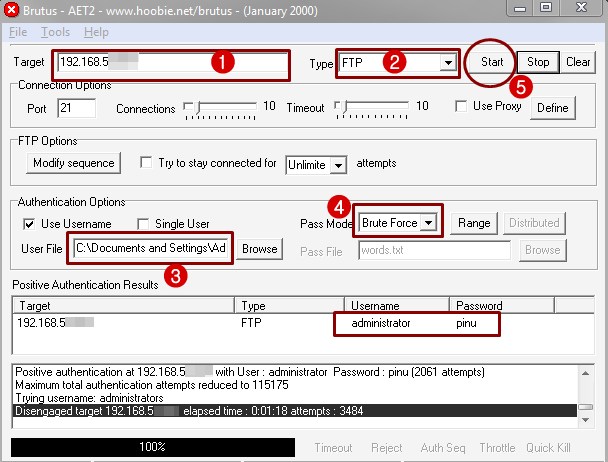Toggle Try to stay connected checkbox

[146, 162]
